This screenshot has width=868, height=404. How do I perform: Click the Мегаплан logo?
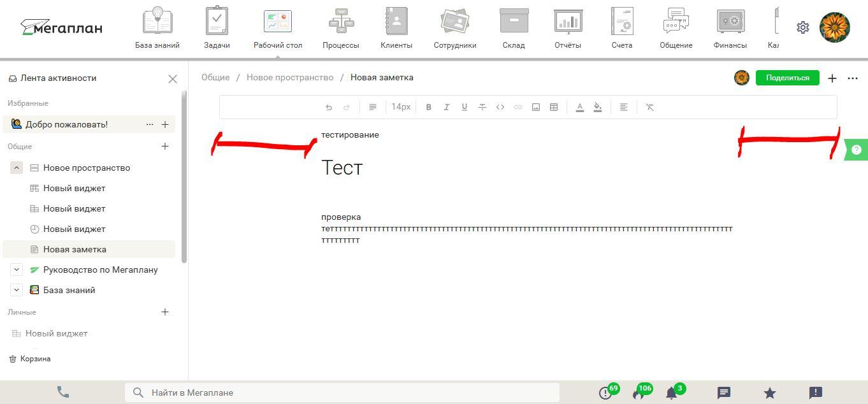click(62, 27)
